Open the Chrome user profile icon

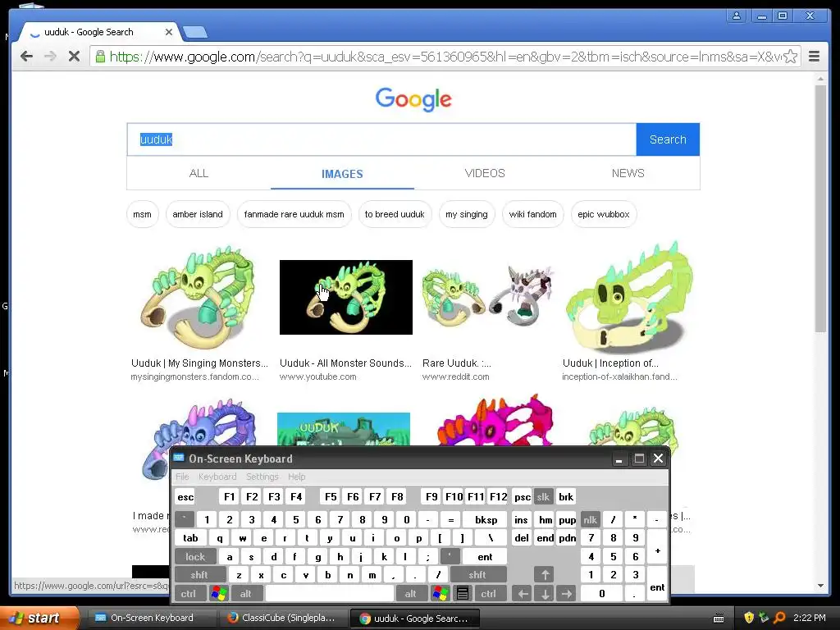[x=737, y=16]
